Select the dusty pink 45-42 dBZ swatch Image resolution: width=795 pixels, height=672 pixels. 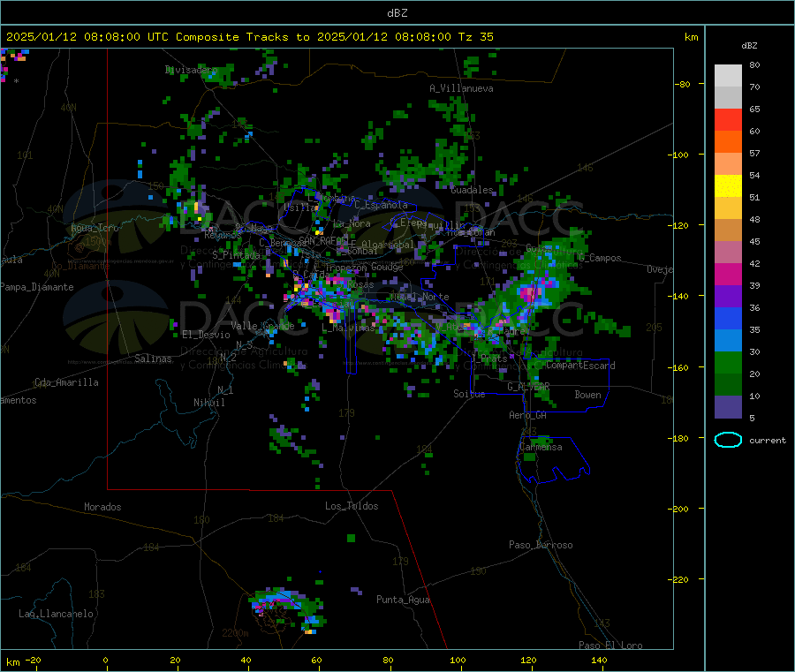click(728, 253)
